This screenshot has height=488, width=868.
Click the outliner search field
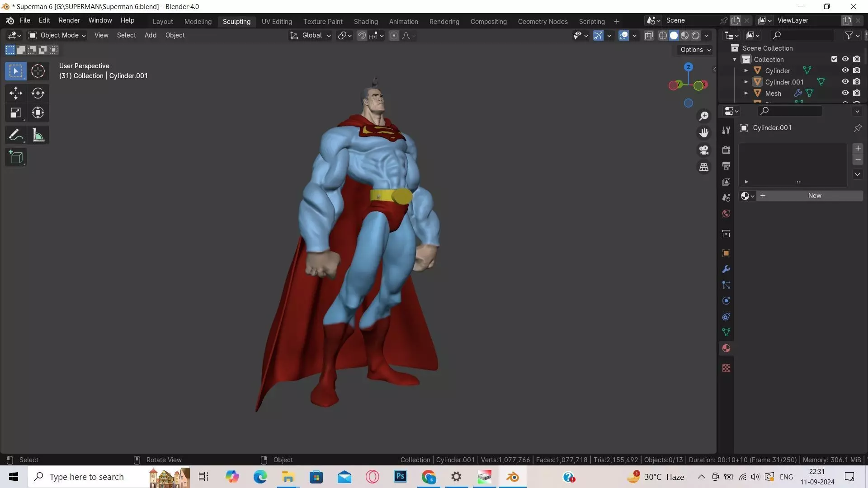802,35
